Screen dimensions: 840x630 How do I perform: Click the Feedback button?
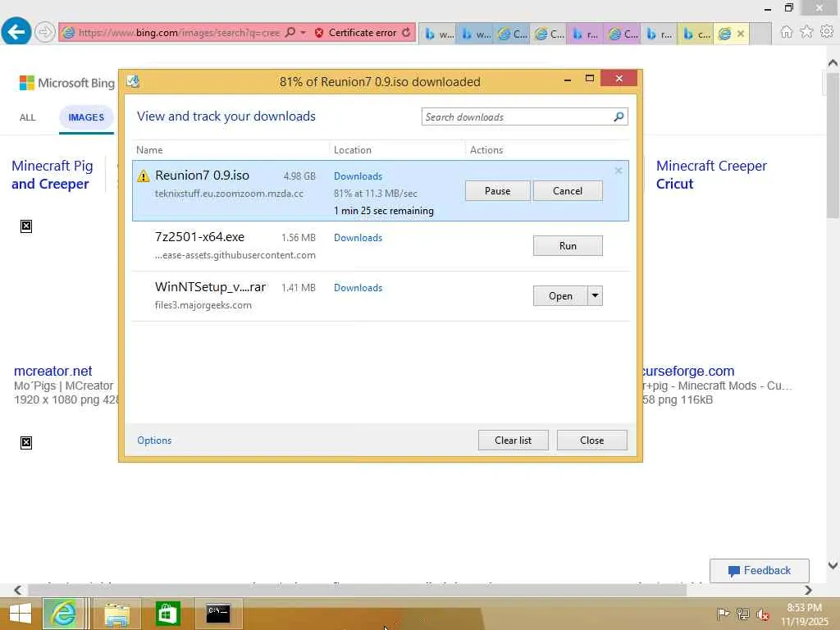(759, 571)
